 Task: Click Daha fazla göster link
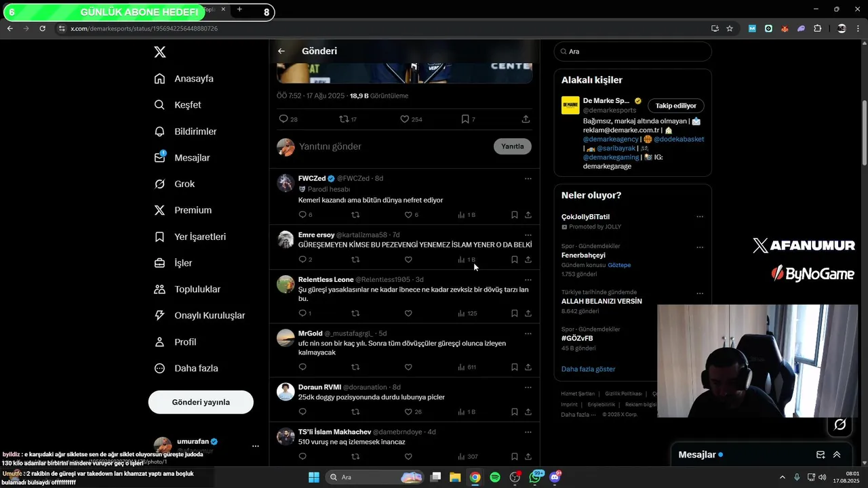[588, 369]
